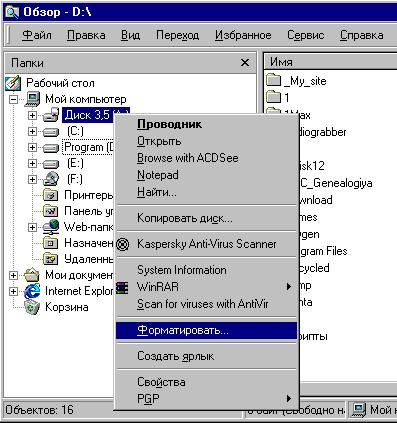
Task: Click the Web-папки globe icon
Action: pyautogui.click(x=51, y=227)
